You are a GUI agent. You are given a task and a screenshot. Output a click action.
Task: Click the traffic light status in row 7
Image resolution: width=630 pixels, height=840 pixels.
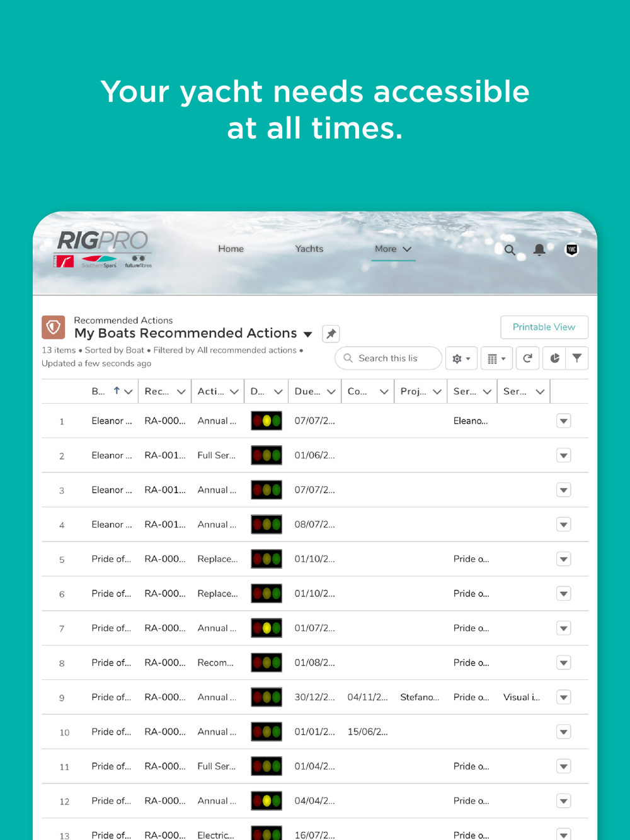click(x=266, y=628)
